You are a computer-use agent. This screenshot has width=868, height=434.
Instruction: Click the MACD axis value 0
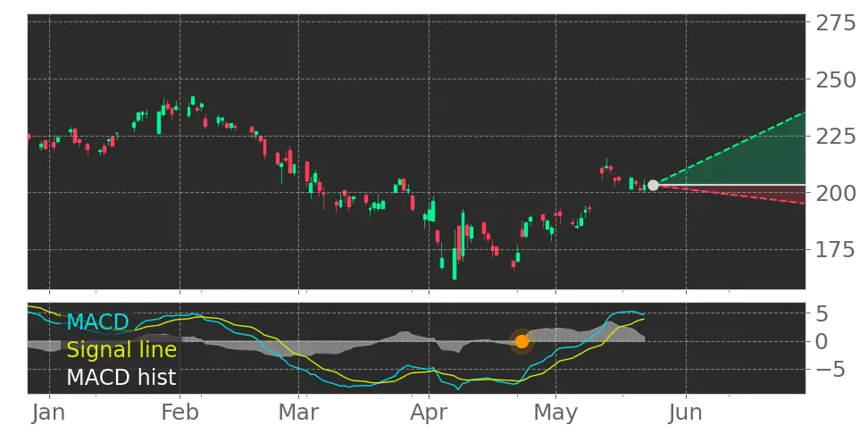click(822, 341)
